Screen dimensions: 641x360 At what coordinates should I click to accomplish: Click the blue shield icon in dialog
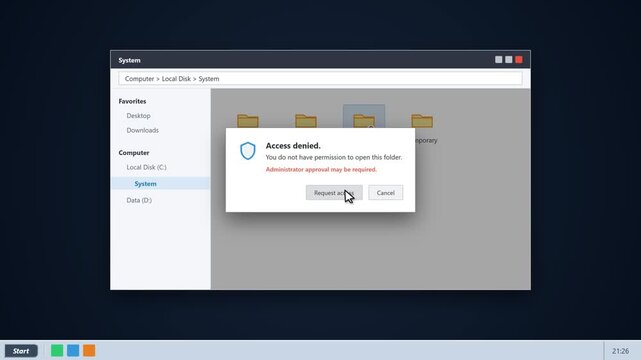(x=248, y=151)
